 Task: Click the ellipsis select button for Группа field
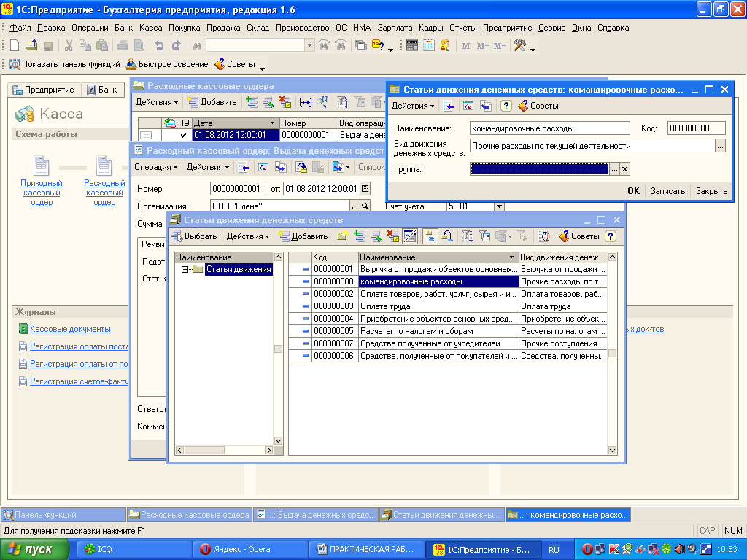614,169
